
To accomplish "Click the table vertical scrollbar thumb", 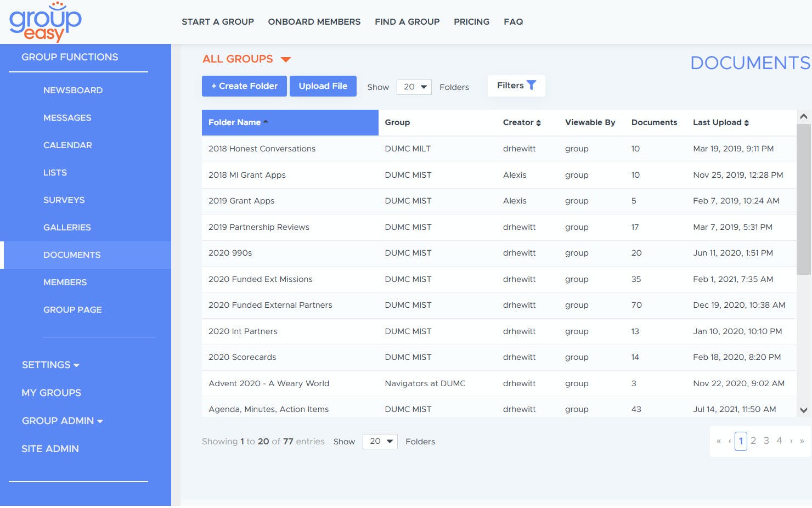I will [x=804, y=199].
